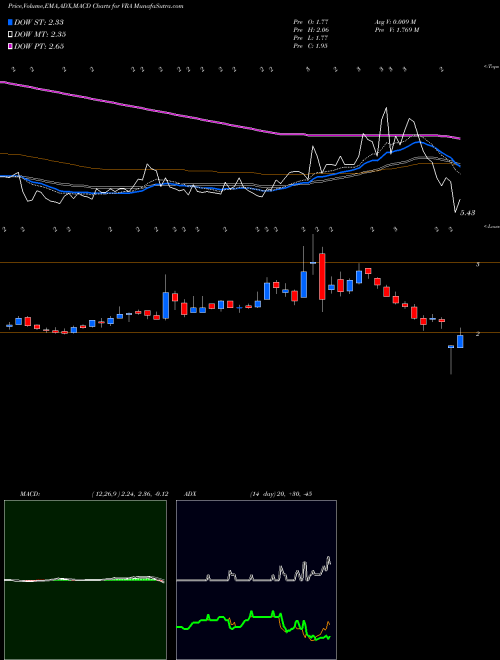
Task: Click the '3' price axis label
Action: pyautogui.click(x=477, y=264)
